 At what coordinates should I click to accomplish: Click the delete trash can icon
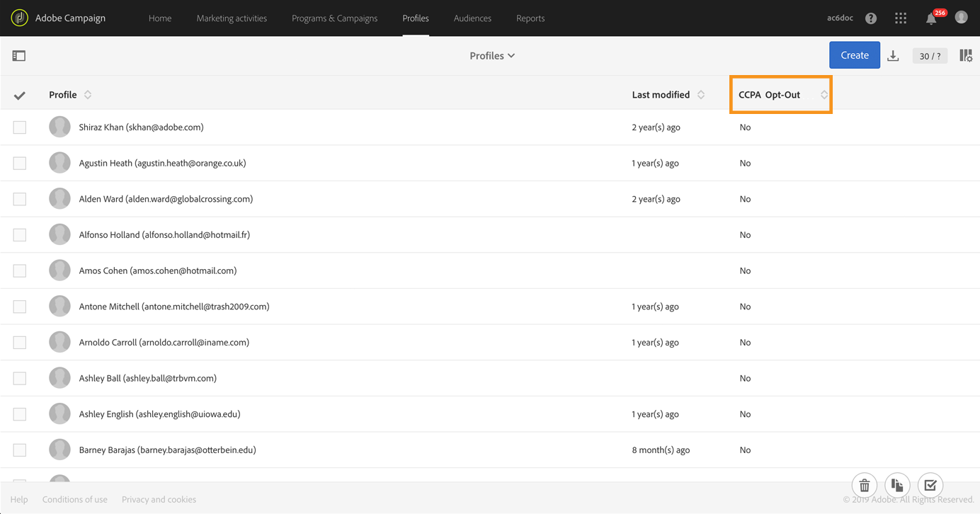(865, 486)
